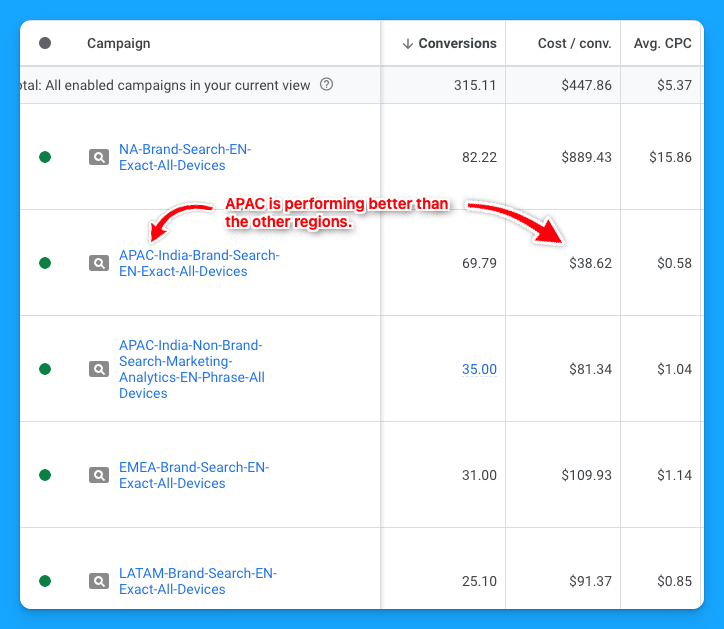Click the underlined 35.00 conversions value

coord(479,369)
